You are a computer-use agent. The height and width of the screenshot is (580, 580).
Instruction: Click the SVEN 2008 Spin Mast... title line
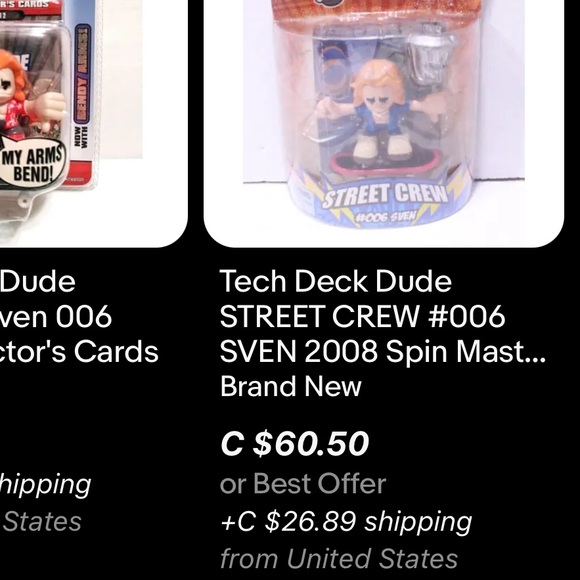point(382,351)
